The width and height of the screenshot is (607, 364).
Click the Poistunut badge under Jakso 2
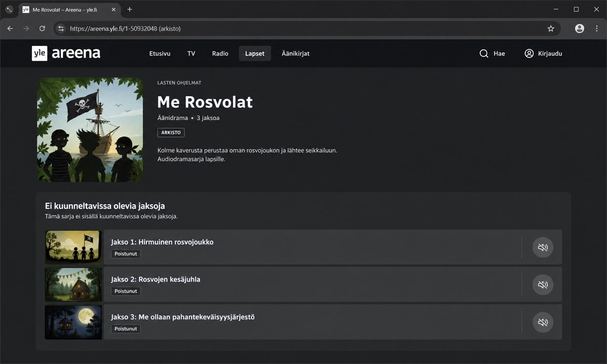126,291
